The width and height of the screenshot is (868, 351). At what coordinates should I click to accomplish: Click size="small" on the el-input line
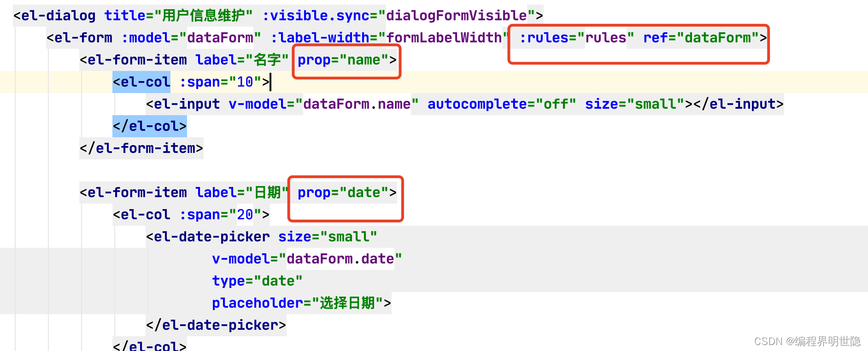[x=635, y=104]
